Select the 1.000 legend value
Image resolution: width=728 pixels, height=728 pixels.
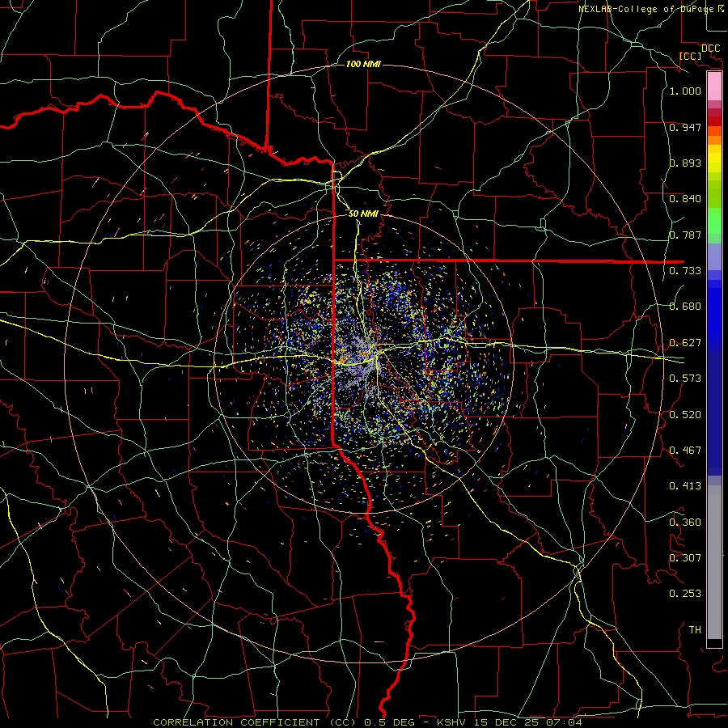(x=685, y=91)
